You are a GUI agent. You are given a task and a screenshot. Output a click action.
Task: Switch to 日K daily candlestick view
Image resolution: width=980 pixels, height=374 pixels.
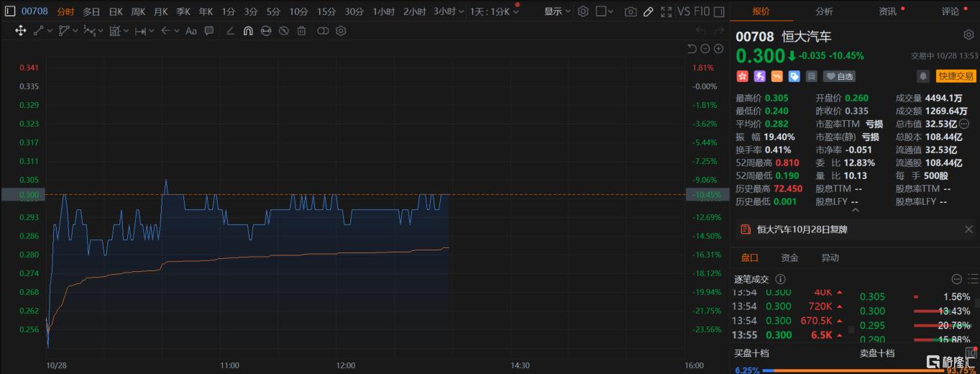point(115,12)
